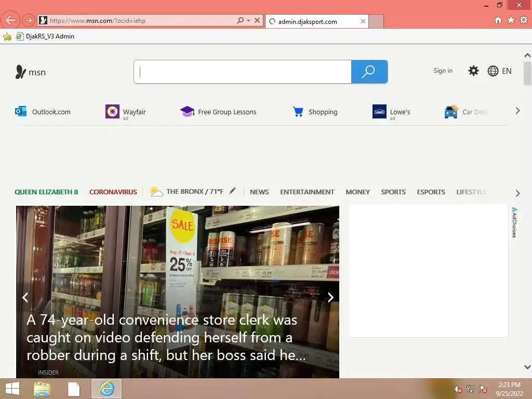Screen dimensions: 532x399
Task: Change language via globe EN selector
Action: click(x=499, y=71)
